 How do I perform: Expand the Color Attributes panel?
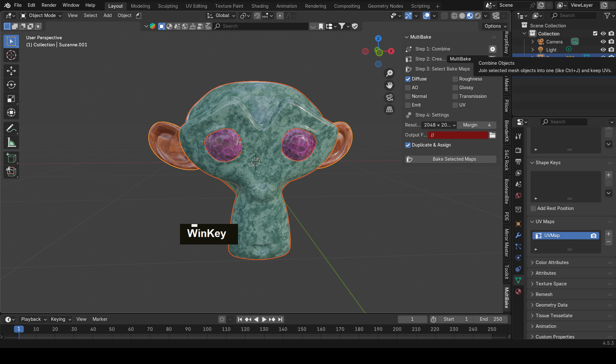532,263
